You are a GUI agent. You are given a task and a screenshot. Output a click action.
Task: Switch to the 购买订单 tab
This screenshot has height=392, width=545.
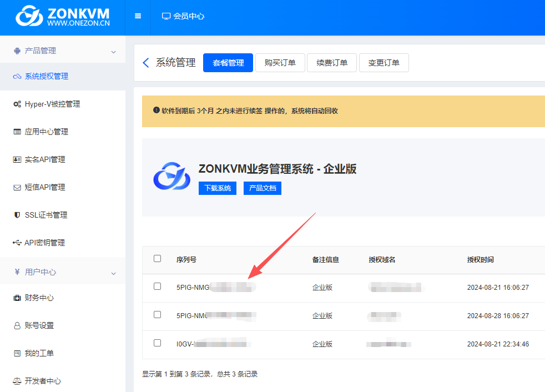(x=280, y=63)
